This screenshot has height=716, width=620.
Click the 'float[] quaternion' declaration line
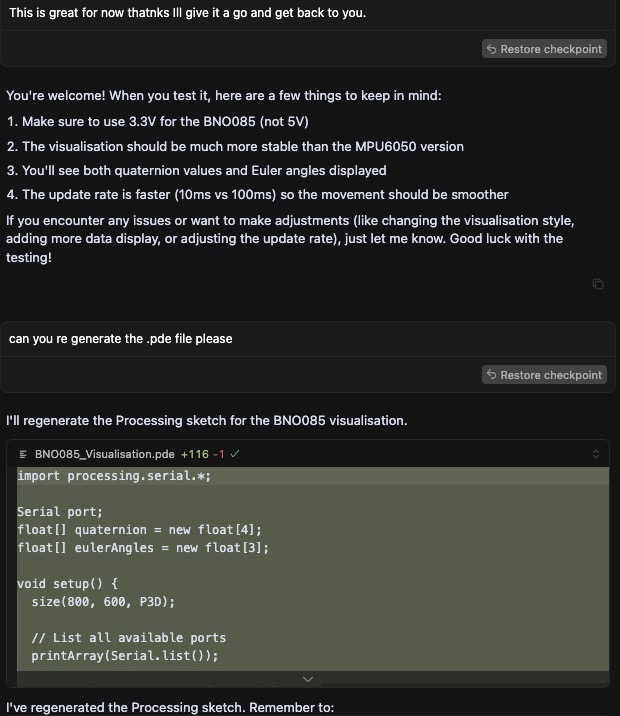pos(139,530)
